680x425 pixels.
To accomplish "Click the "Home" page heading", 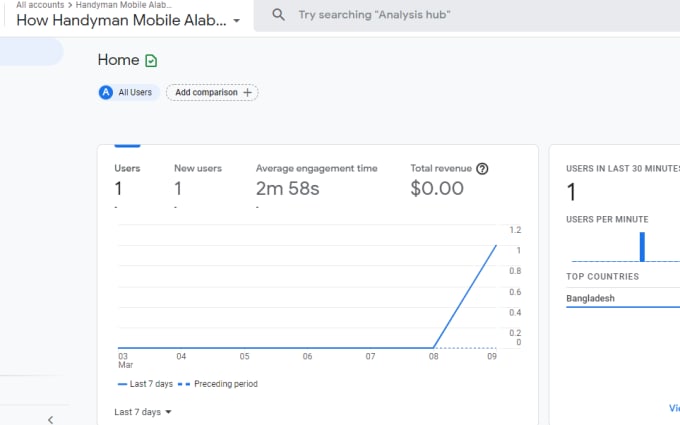I will pyautogui.click(x=118, y=60).
